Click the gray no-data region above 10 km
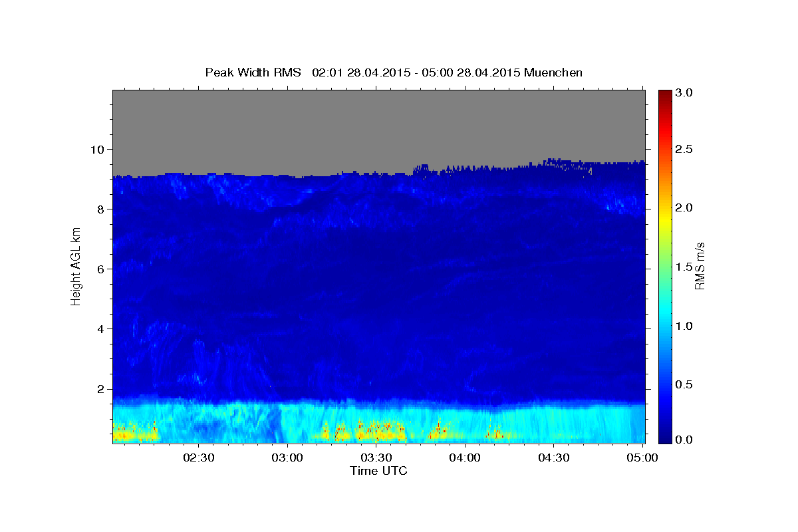The width and height of the screenshot is (798, 532). point(378,123)
